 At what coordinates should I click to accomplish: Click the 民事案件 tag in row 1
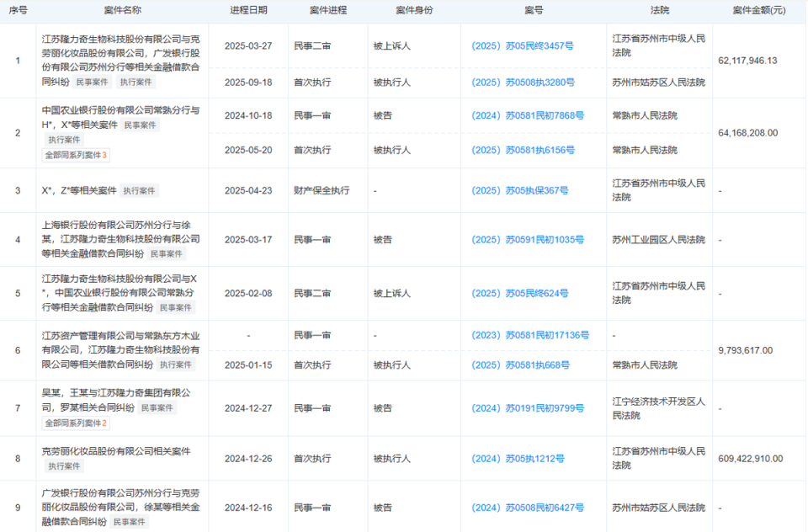point(92,82)
